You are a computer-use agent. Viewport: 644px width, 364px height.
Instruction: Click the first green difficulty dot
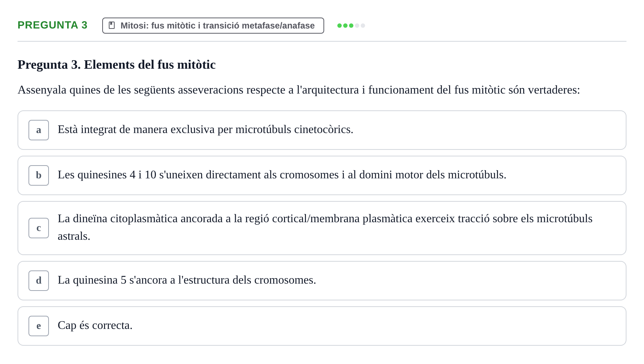pos(340,26)
